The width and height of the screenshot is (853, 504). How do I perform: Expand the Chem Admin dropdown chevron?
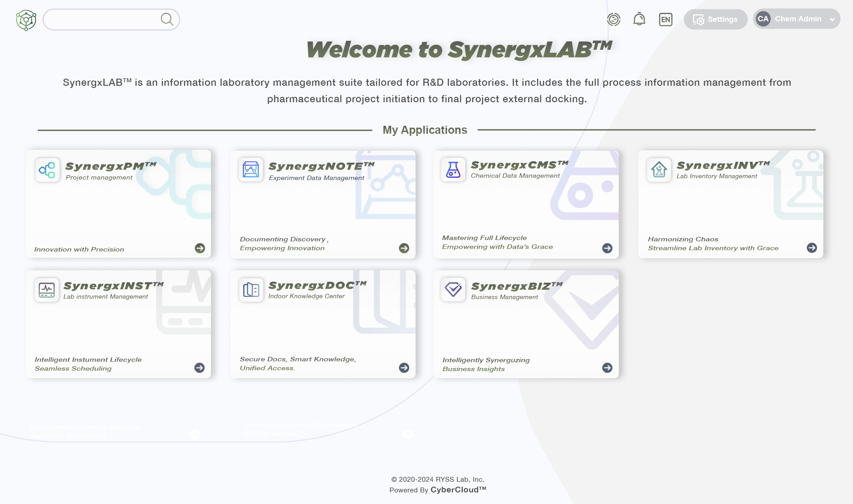point(832,19)
